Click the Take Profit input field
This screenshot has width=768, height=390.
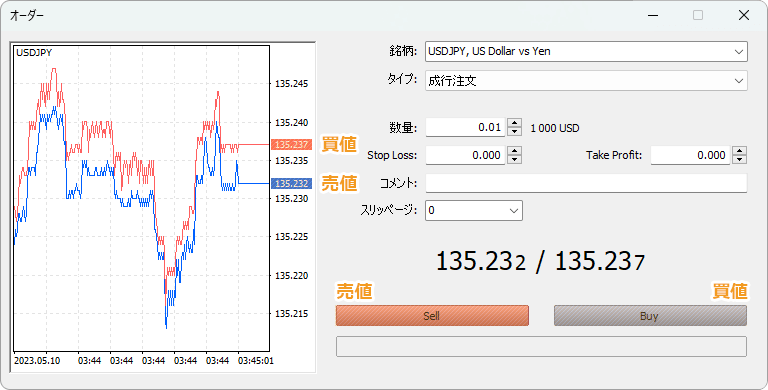(691, 155)
